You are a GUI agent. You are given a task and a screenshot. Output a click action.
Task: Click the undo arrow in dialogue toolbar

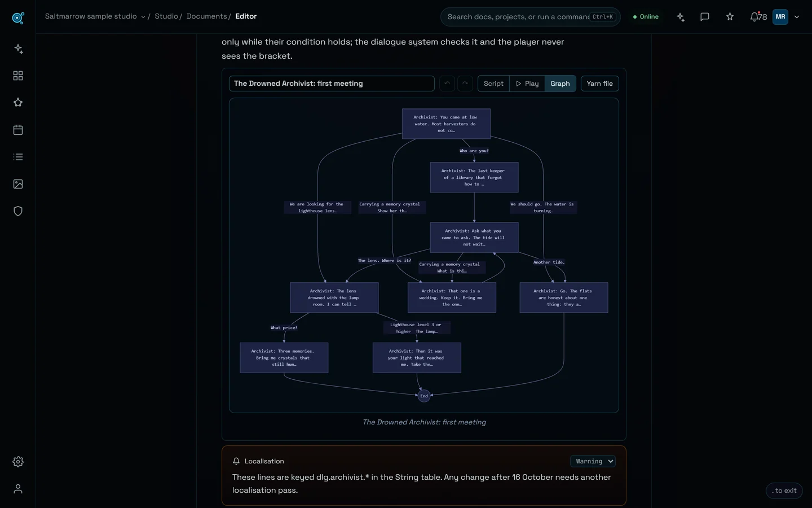click(x=447, y=84)
